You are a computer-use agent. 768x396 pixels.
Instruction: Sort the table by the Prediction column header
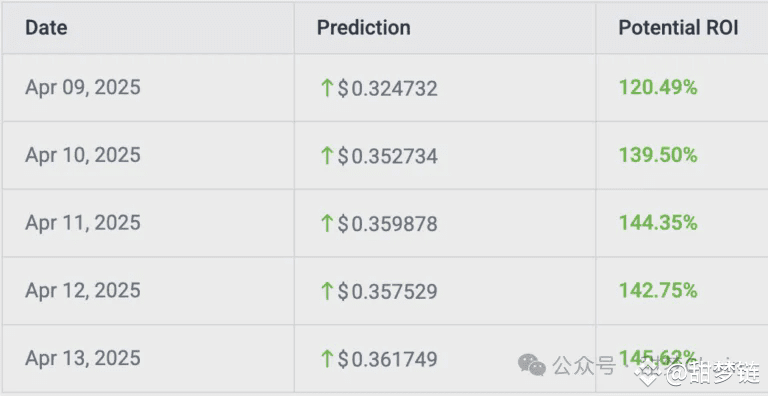(x=363, y=27)
